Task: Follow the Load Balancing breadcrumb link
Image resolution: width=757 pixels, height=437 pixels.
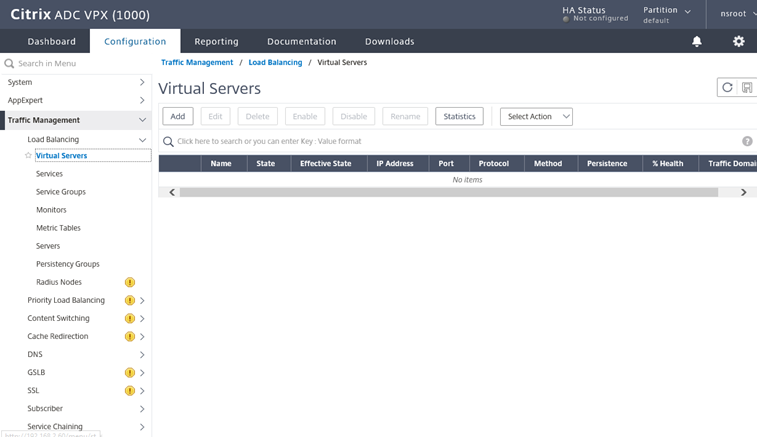Action: [x=275, y=62]
